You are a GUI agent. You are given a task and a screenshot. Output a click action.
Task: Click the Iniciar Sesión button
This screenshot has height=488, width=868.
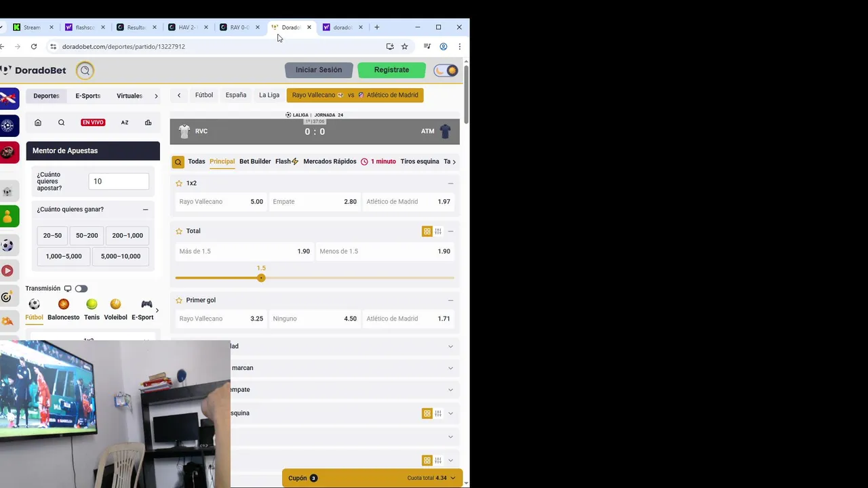coord(319,70)
